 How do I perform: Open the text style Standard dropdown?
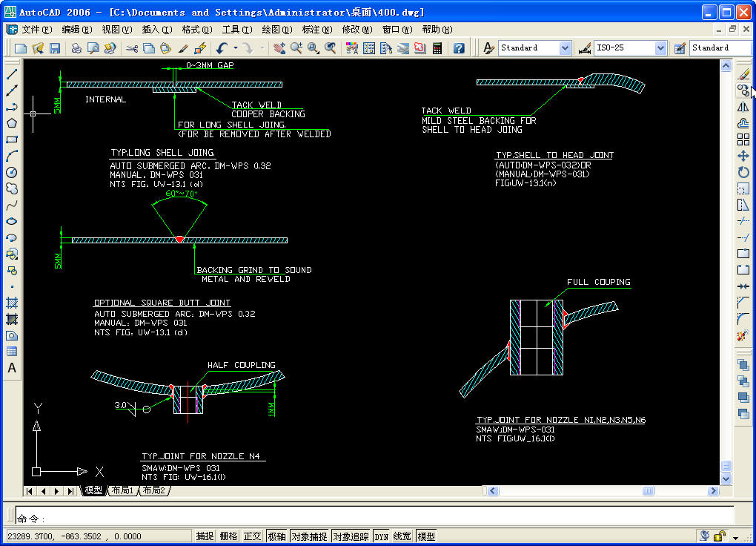565,47
